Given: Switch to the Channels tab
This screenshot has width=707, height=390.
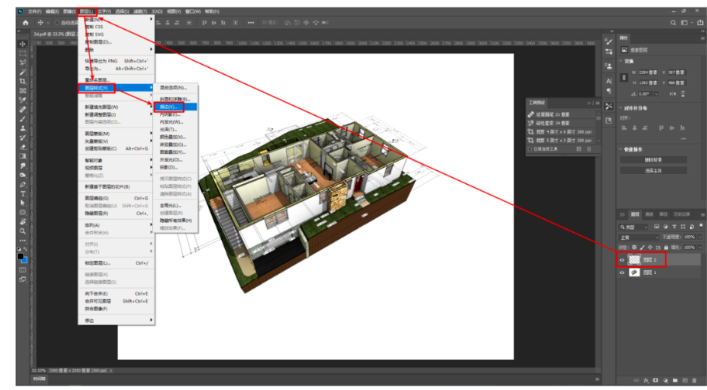Looking at the screenshot, I should 649,214.
